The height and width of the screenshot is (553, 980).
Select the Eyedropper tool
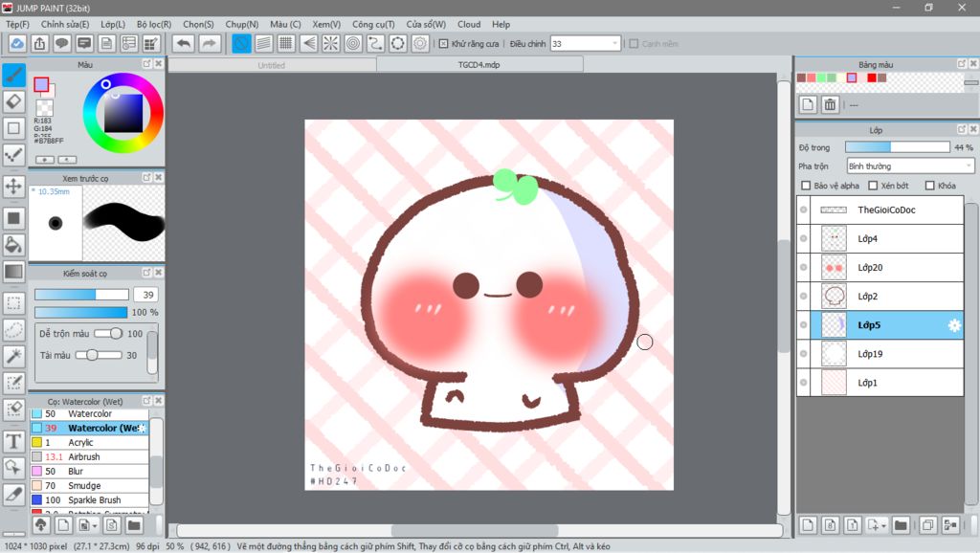point(13,494)
